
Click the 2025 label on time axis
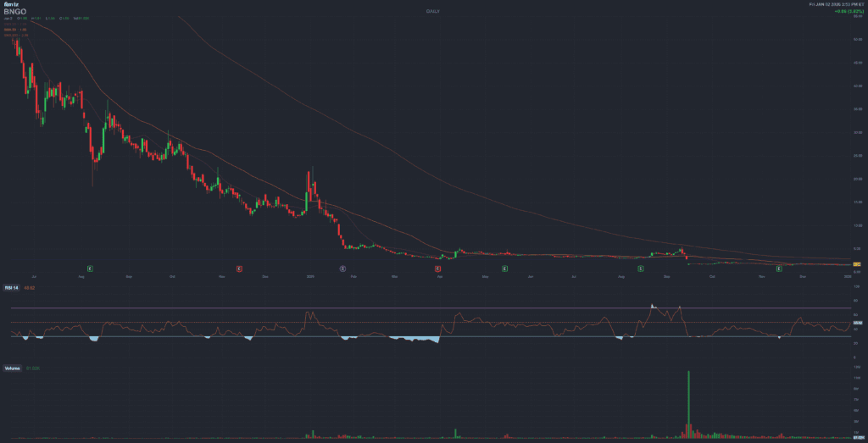click(x=311, y=276)
